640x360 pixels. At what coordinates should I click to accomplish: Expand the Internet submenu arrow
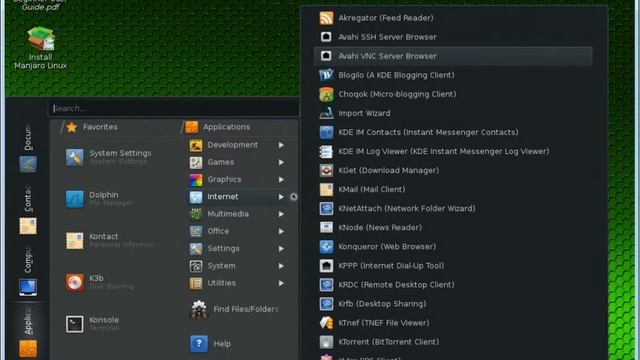281,197
